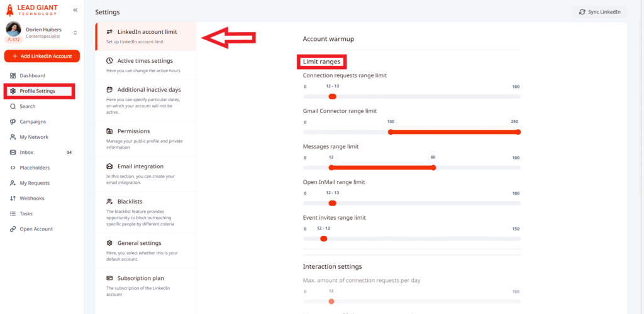The height and width of the screenshot is (314, 644).
Task: Expand the Dorien Huibers account switcher
Action: [x=75, y=33]
